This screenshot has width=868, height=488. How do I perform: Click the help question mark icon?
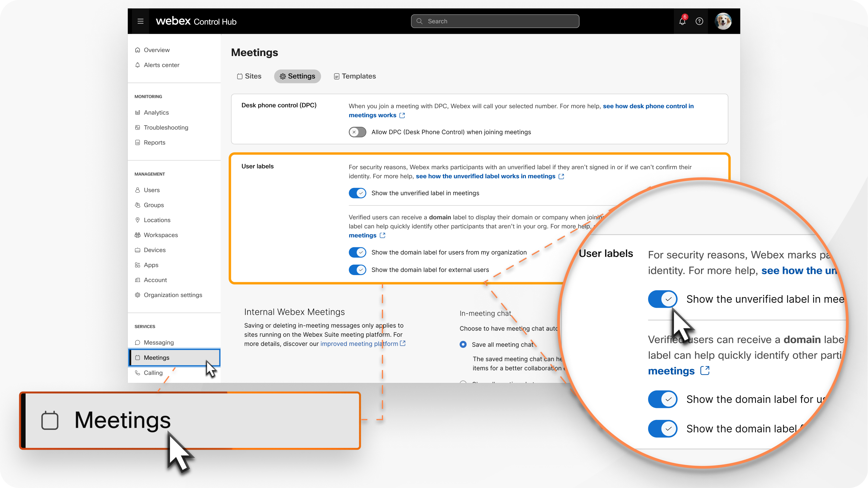700,21
